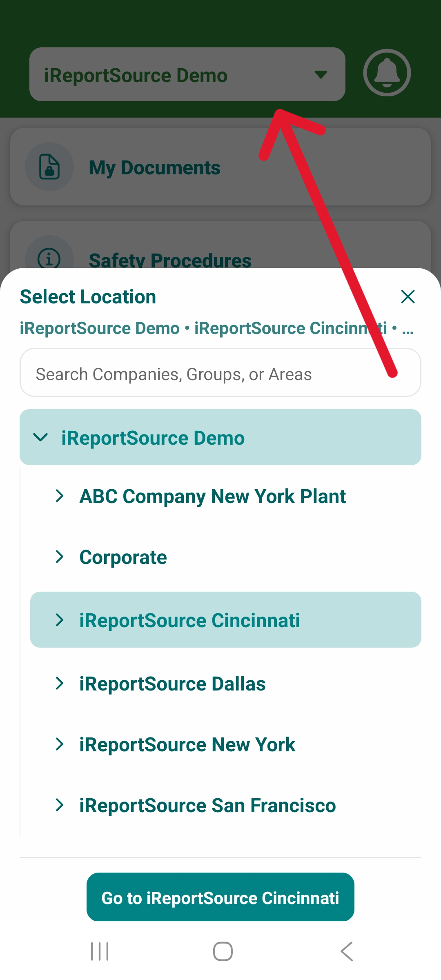This screenshot has height=980, width=441.
Task: Expand the iReportSource San Francisco chevron
Action: 60,805
